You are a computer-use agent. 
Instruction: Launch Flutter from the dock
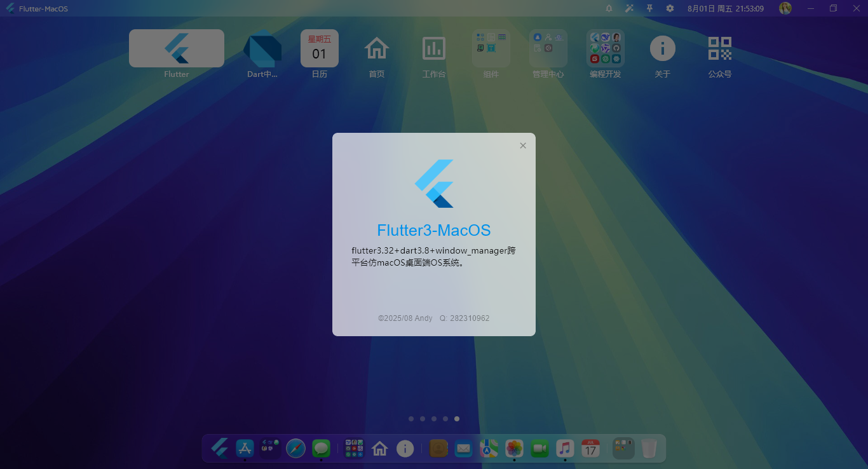tap(219, 448)
